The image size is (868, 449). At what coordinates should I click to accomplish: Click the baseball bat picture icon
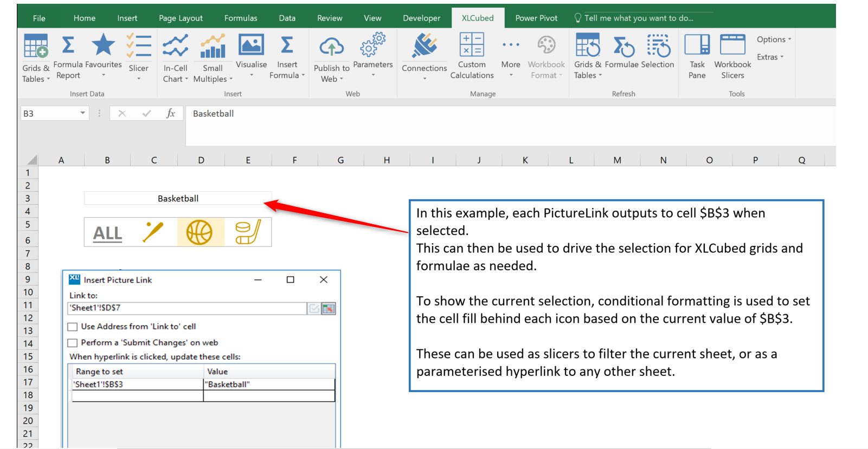coord(153,232)
